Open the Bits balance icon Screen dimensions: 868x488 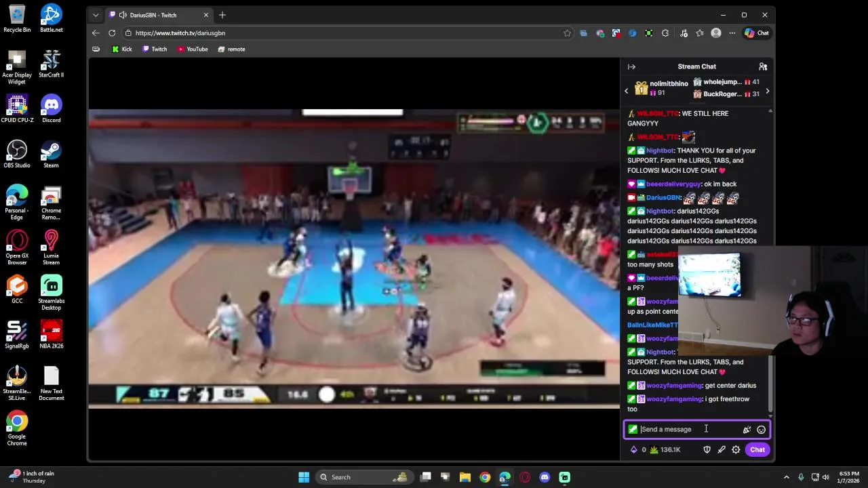(634, 449)
